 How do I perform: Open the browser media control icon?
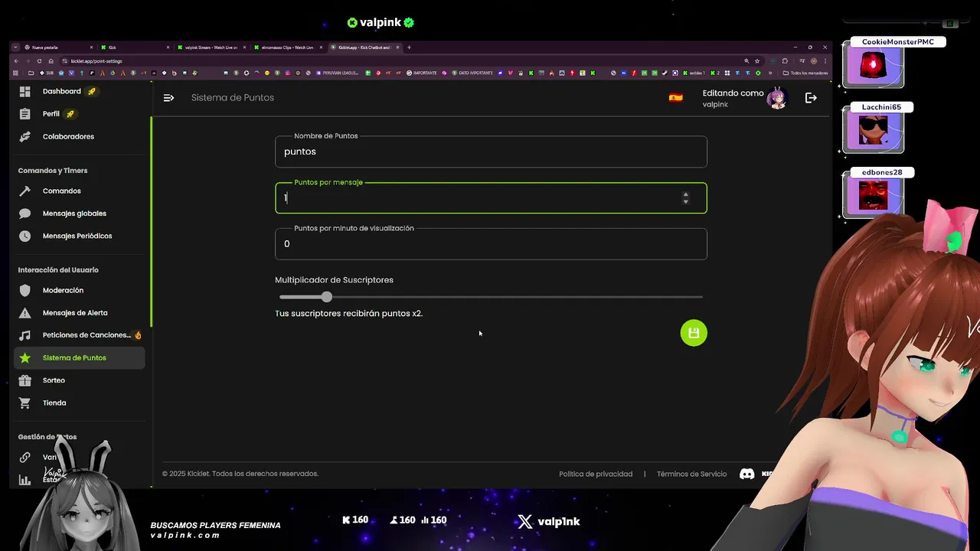tap(802, 61)
